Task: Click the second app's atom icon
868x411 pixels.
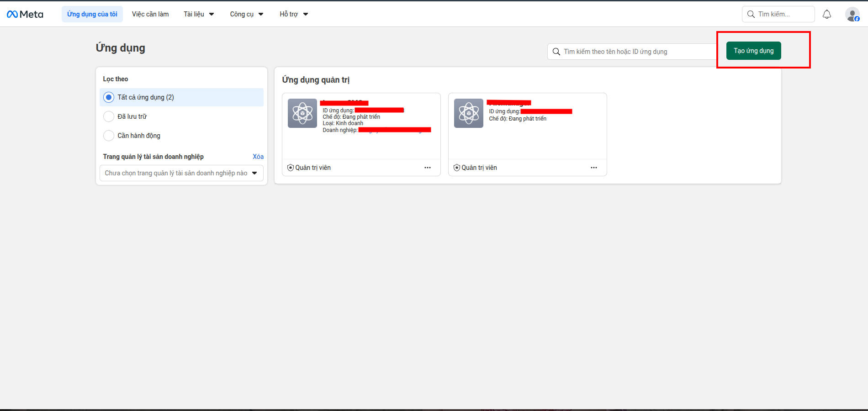Action: (468, 113)
